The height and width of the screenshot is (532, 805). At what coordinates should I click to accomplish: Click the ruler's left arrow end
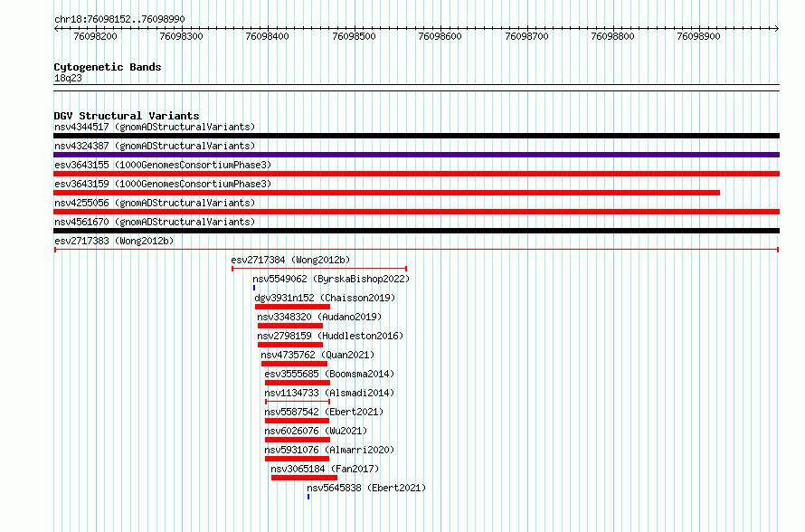56,29
